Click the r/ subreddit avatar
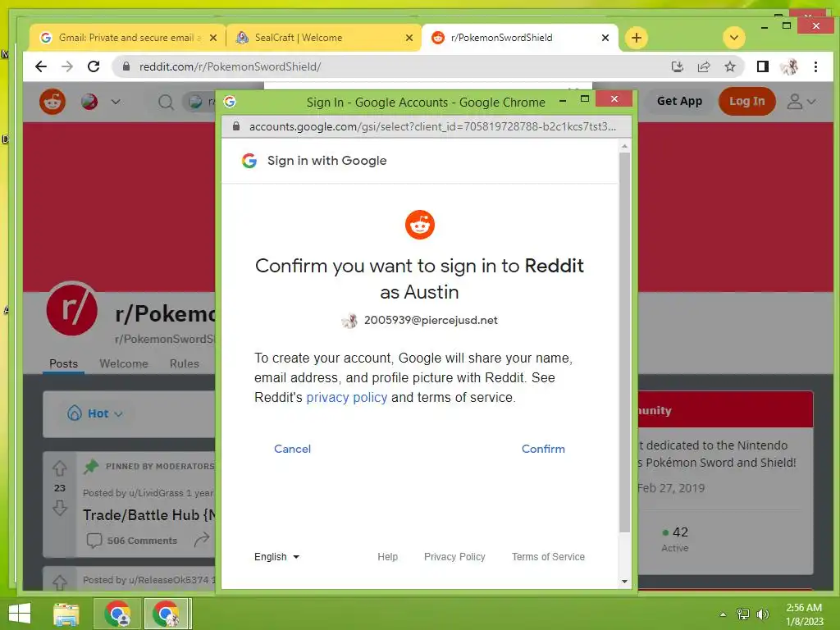Image resolution: width=840 pixels, height=630 pixels. pos(72,309)
